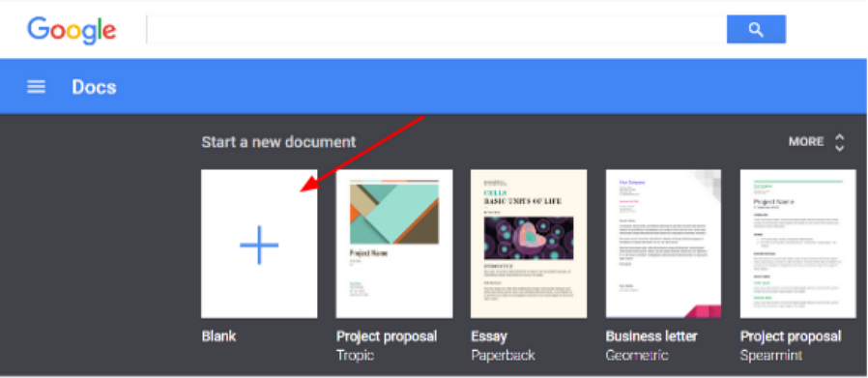This screenshot has height=378, width=868.
Task: Open the Essay Paperback template thumbnail
Action: [x=529, y=244]
